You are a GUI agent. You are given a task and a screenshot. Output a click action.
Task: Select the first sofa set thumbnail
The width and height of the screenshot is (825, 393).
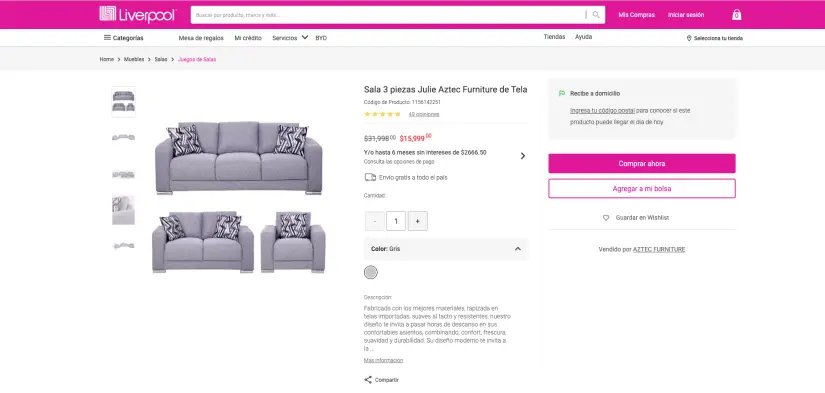(x=124, y=102)
